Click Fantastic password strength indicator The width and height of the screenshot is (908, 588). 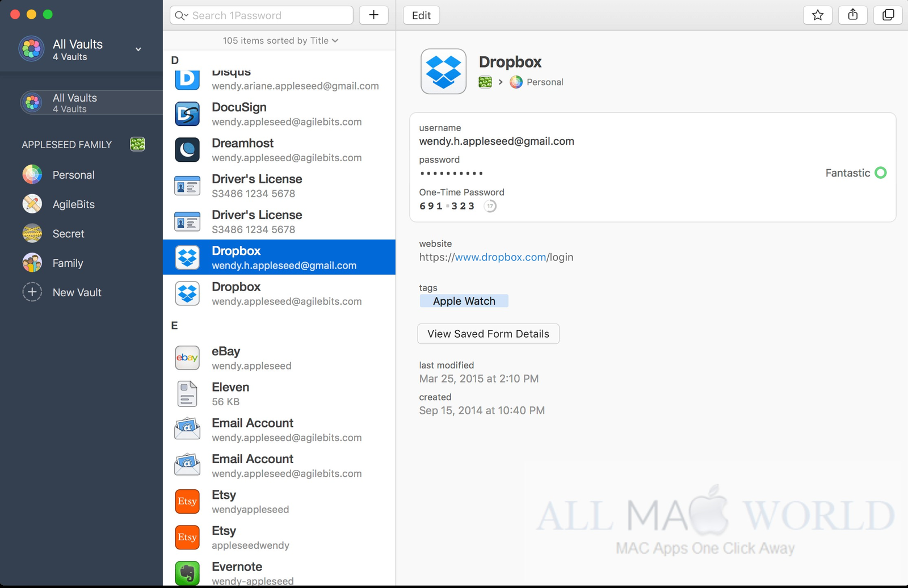point(856,173)
